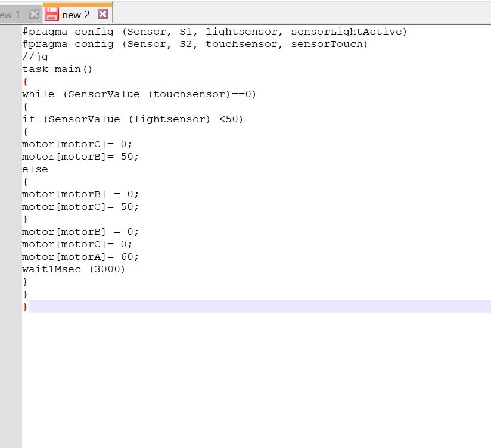The image size is (491, 448).
Task: Switch to the 'new 2' tab
Action: [x=77, y=14]
